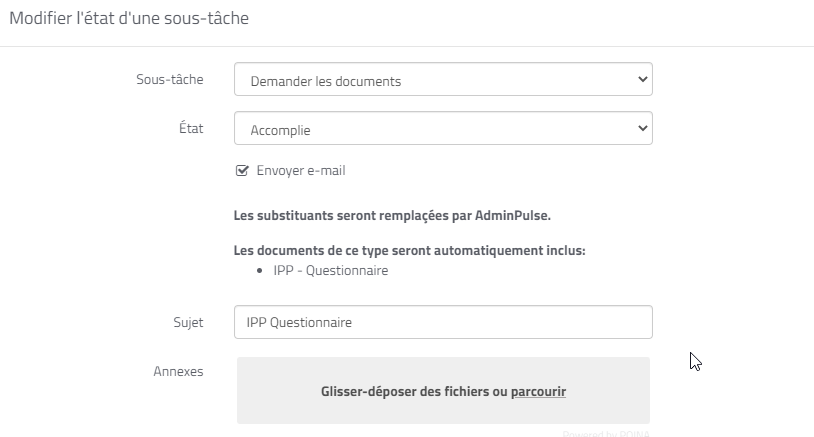Expand the État dropdown showing Accomplie
This screenshot has width=814, height=437.
(x=442, y=129)
